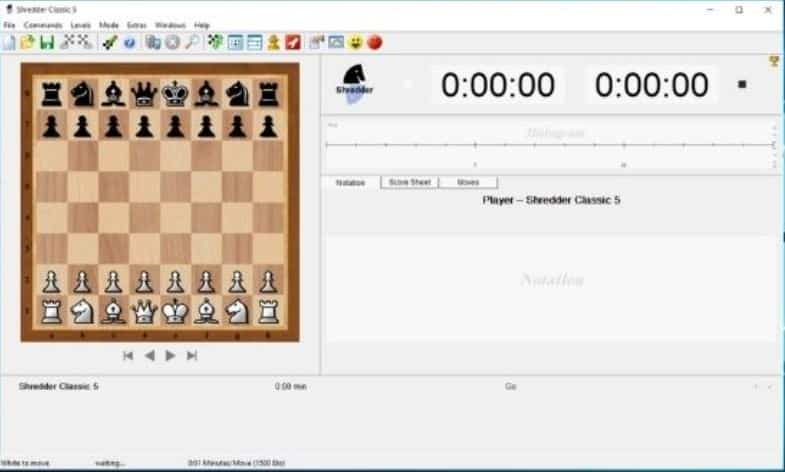Image resolution: width=785 pixels, height=472 pixels.
Task: Select the white king on e1
Action: 175,311
